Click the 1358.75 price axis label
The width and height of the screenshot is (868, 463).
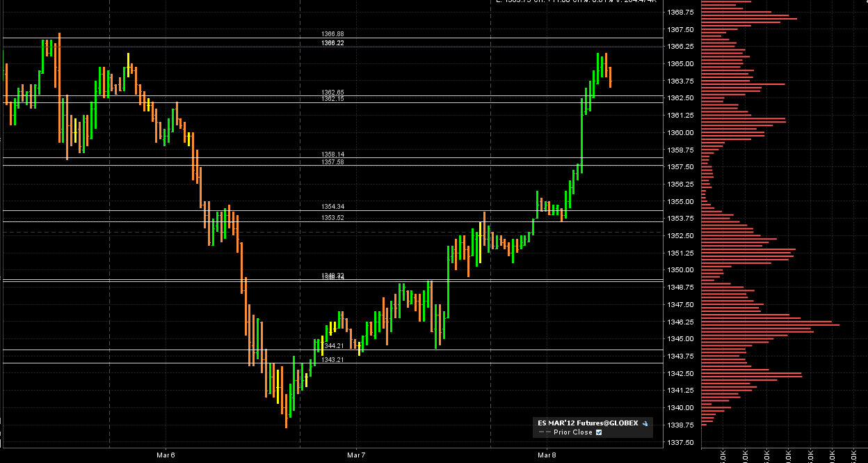pos(680,150)
